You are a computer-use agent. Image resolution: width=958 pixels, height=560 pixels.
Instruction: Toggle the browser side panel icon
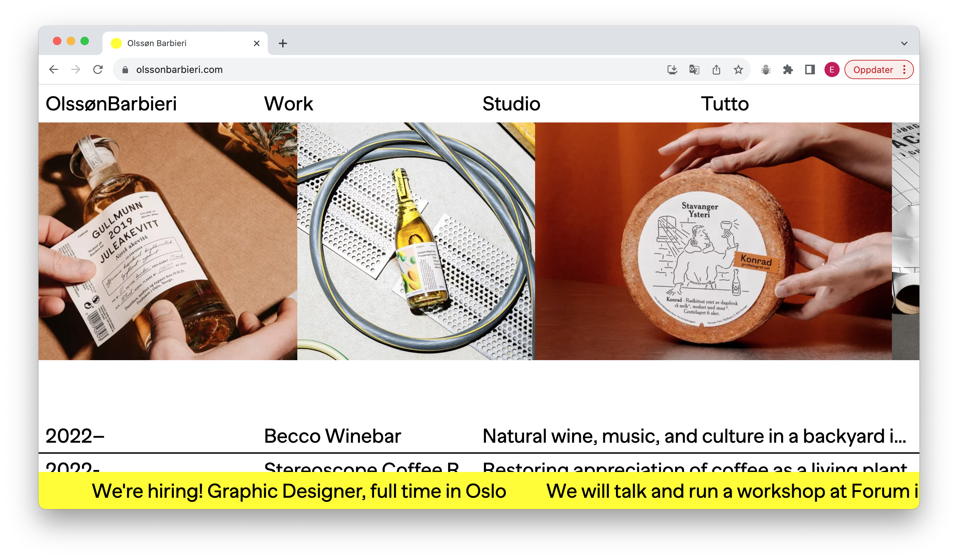click(810, 69)
